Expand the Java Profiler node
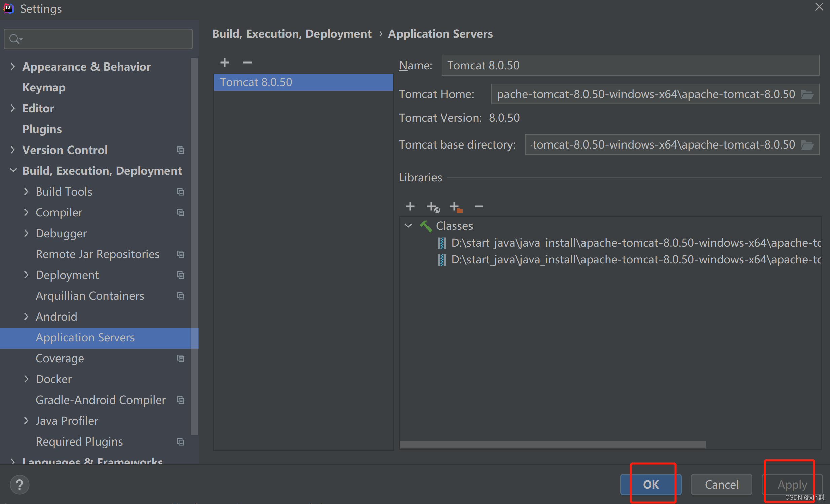830x504 pixels. pos(26,421)
